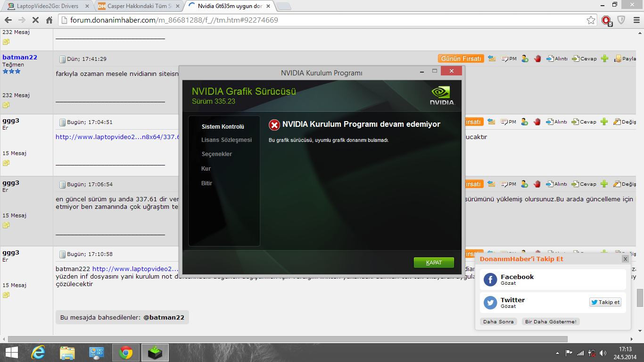Click add friend icon in 17:06:54 post

pos(525,184)
